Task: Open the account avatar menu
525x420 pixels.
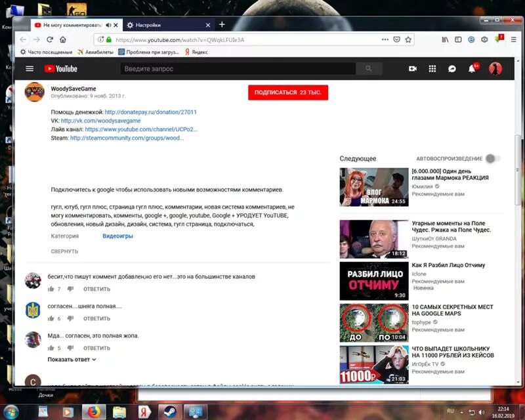Action: point(495,69)
